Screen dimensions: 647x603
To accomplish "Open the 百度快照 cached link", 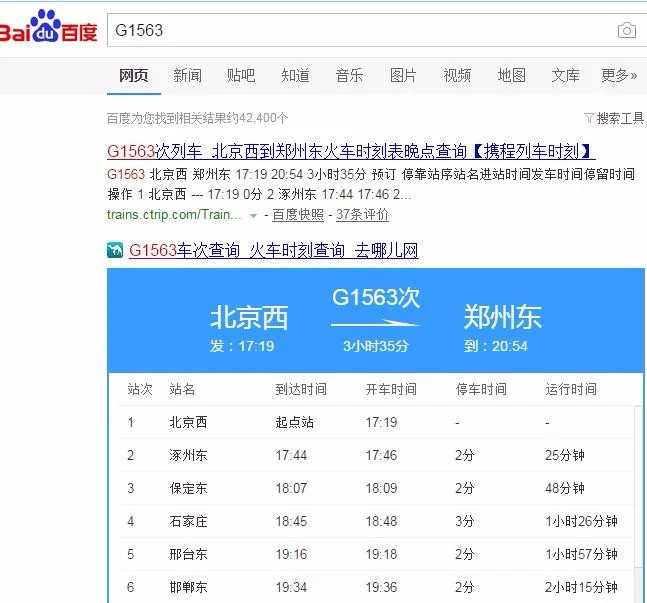I will 298,215.
